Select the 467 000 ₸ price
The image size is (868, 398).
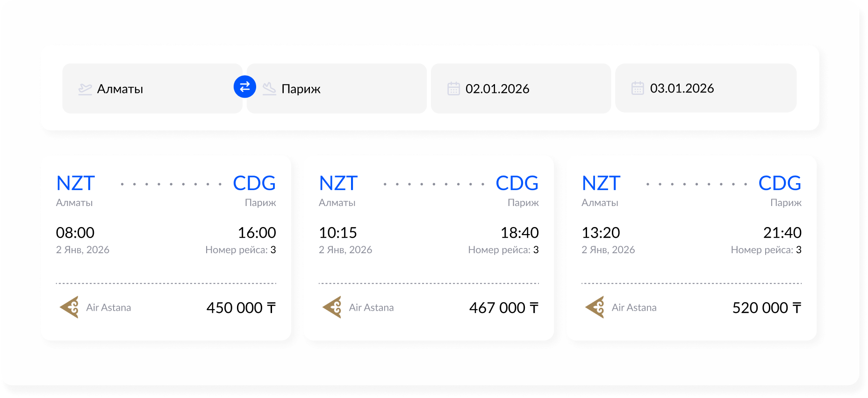[503, 308]
